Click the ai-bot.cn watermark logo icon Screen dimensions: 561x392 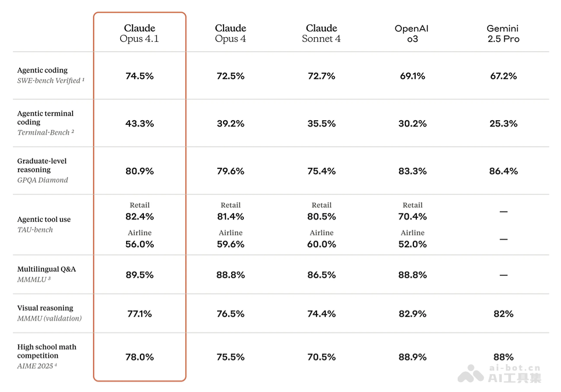coord(470,374)
